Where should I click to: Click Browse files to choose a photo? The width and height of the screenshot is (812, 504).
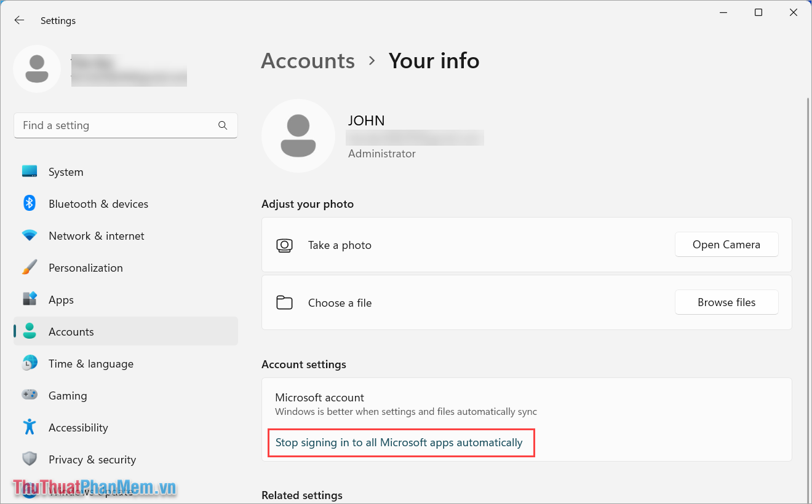[x=726, y=302]
